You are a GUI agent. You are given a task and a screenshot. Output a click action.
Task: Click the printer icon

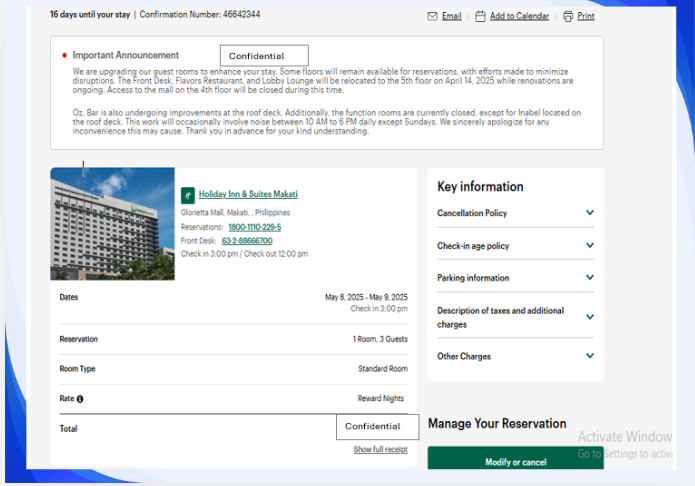568,16
